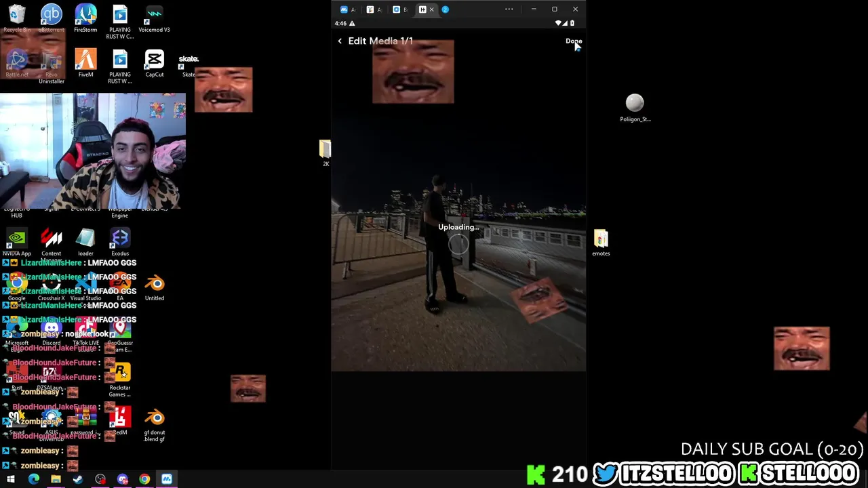
Task: Click the Uploading spinner on the photo
Action: (x=458, y=244)
